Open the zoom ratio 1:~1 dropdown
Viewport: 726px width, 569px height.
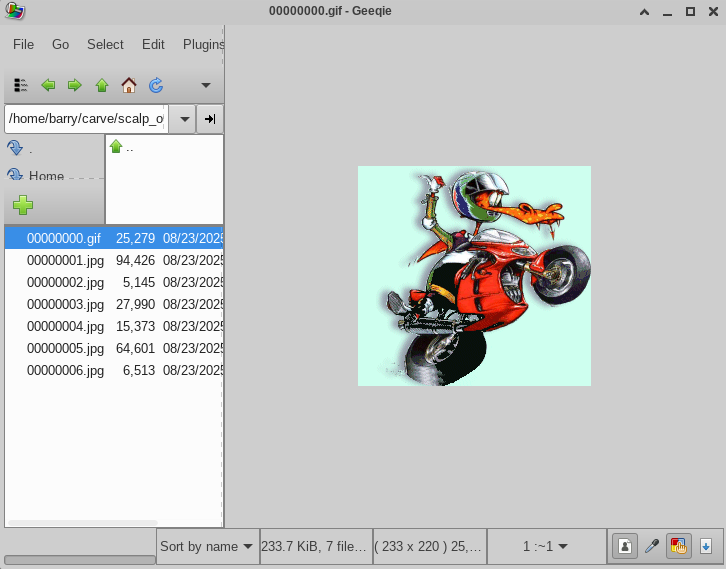[x=545, y=546]
